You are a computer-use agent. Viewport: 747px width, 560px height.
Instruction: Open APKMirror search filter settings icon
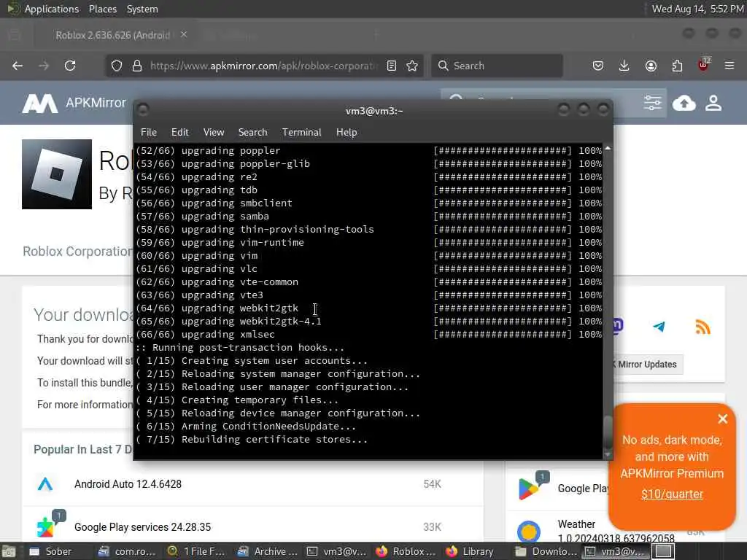tap(652, 103)
